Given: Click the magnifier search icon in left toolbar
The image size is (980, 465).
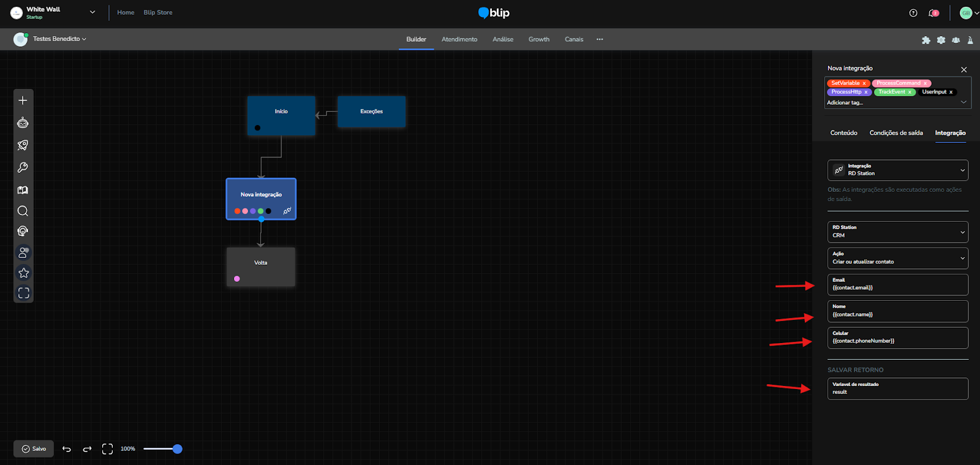Looking at the screenshot, I should [x=23, y=211].
